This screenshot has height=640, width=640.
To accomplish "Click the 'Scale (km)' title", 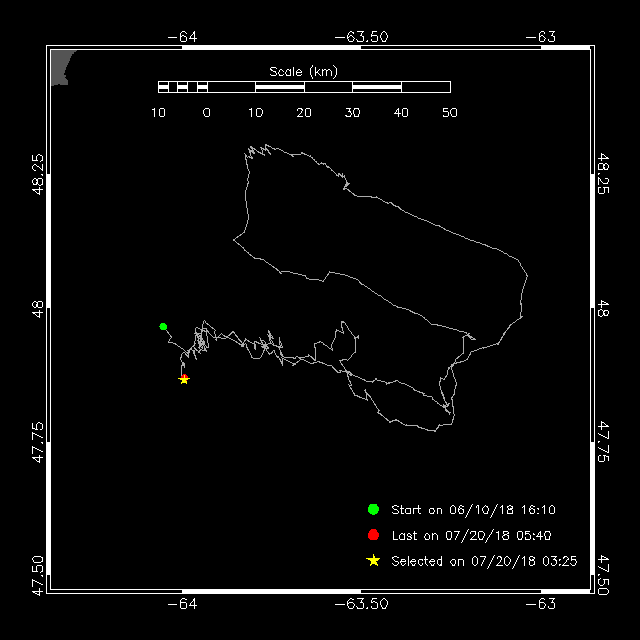I will 304,72.
